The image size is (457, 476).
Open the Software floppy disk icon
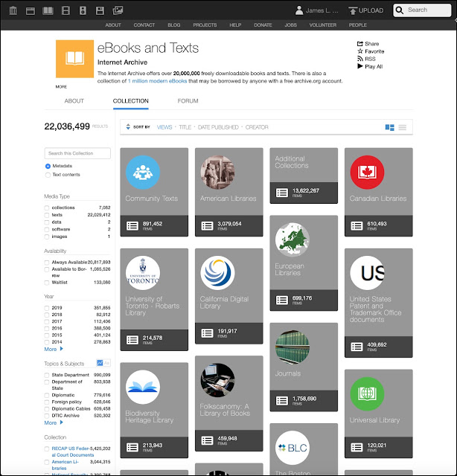100,10
